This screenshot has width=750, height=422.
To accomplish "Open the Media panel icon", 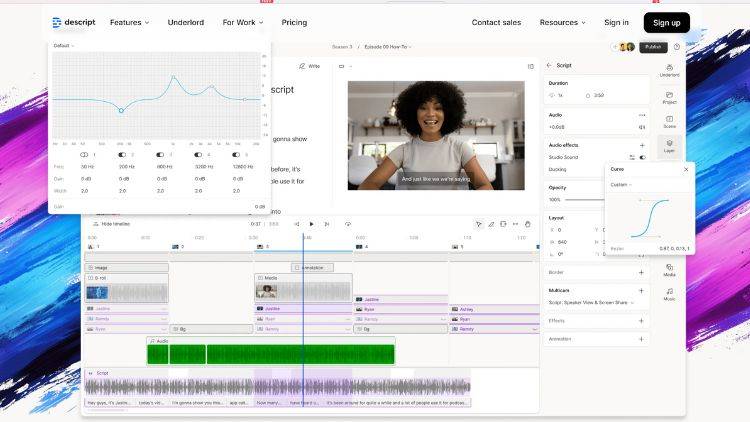I will [669, 267].
